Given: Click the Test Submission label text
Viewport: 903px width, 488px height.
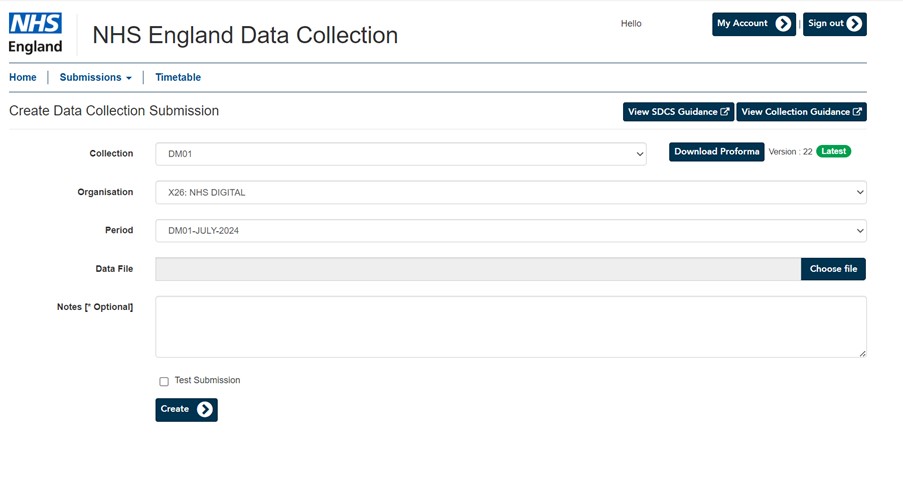Looking at the screenshot, I should tap(207, 380).
